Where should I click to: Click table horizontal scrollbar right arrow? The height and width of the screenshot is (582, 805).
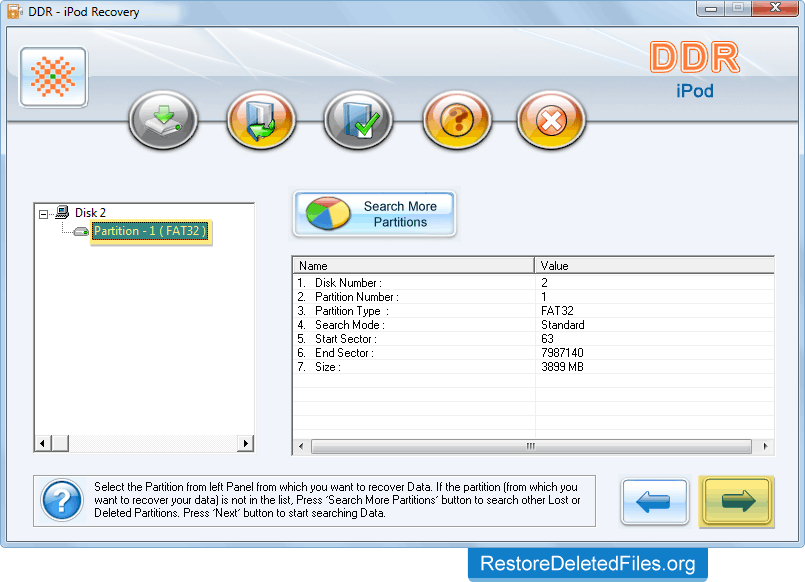(765, 447)
